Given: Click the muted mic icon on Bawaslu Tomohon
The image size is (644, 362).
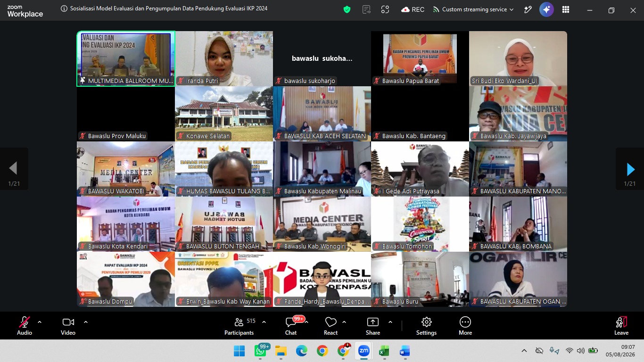Looking at the screenshot, I should point(377,247).
